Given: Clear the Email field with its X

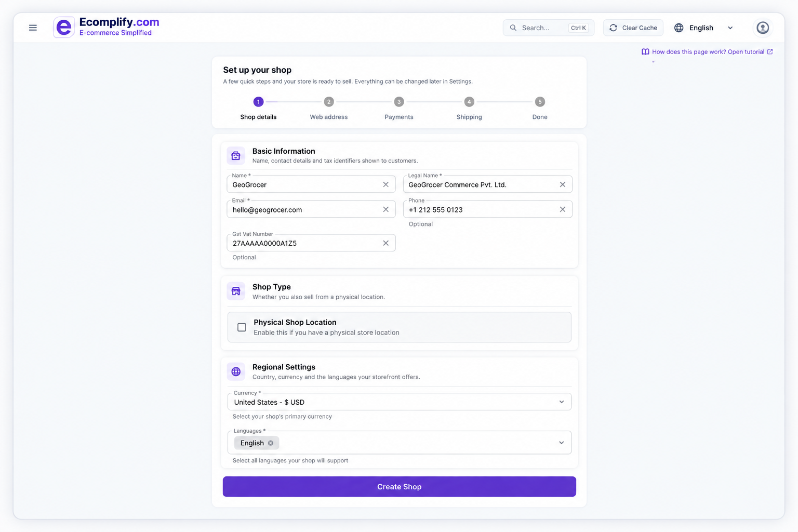Looking at the screenshot, I should coord(385,209).
